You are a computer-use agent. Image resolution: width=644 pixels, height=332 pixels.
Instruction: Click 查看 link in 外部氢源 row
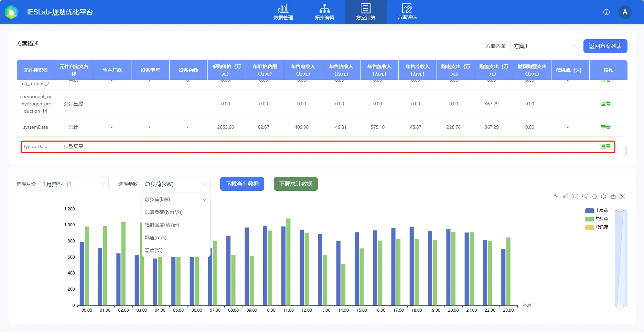pos(605,104)
